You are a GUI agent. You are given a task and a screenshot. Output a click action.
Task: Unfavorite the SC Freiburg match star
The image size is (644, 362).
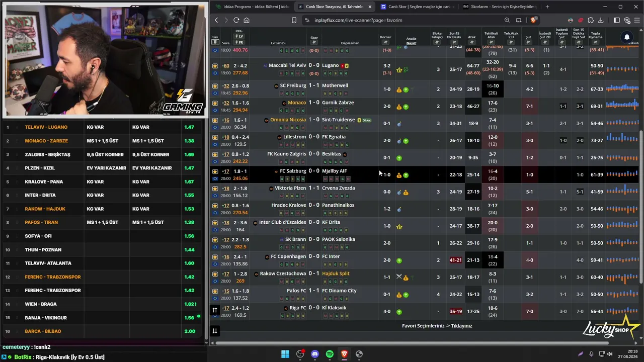[215, 86]
